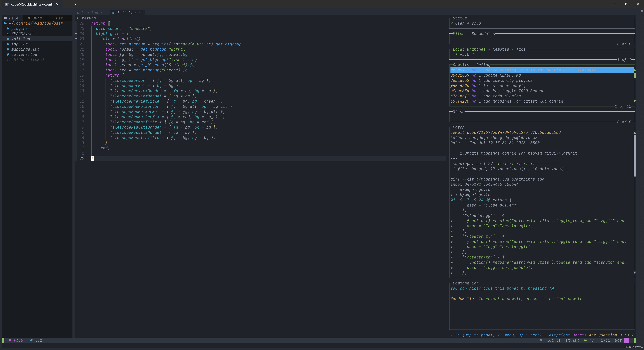Click the plugins folder icon

click(8, 28)
